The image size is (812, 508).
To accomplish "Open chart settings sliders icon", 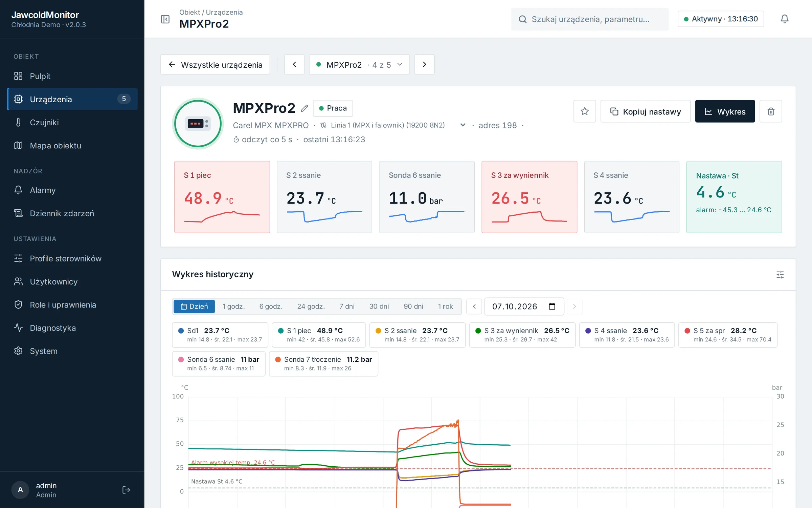I will [780, 274].
